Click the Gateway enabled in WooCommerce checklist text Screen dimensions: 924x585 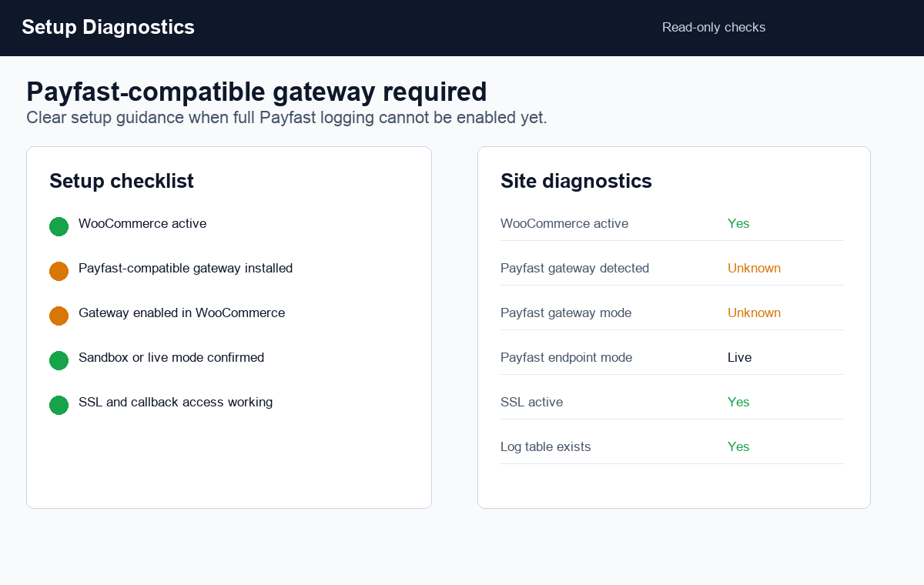[182, 313]
